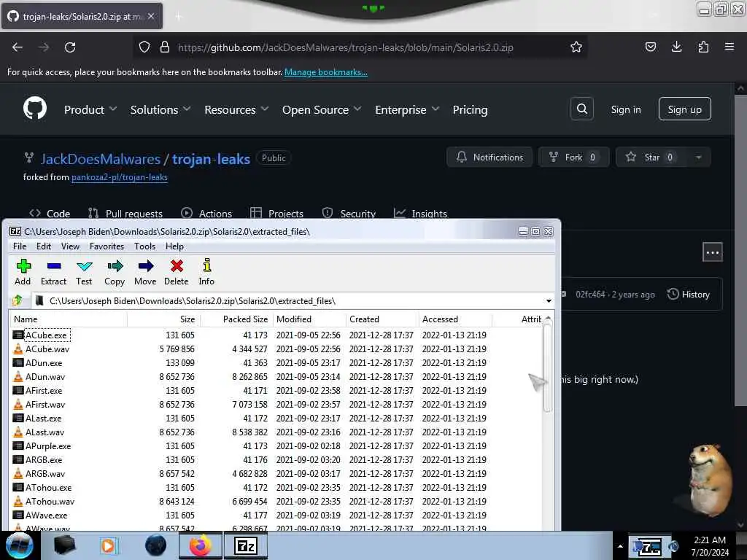Click the GitHub search icon
This screenshot has height=560, width=747.
click(x=581, y=109)
